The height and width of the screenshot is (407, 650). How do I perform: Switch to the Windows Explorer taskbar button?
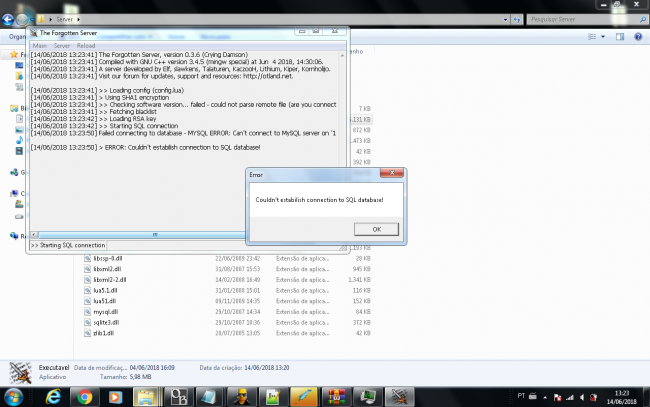tap(146, 397)
